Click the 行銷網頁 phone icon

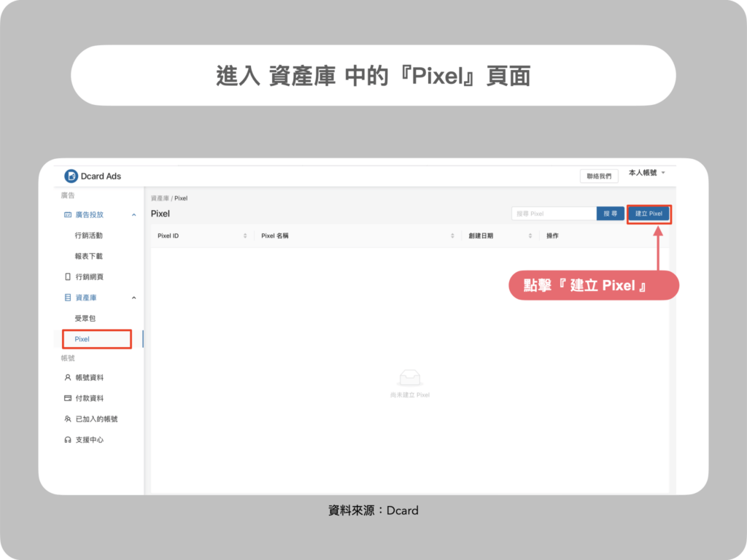pyautogui.click(x=68, y=276)
